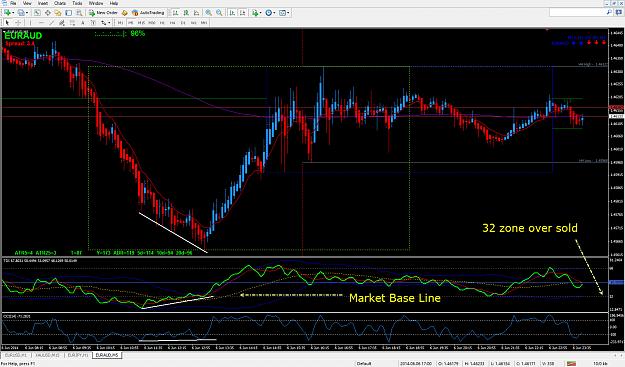The image size is (625, 367).
Task: Select the text label tool
Action: pos(93,23)
